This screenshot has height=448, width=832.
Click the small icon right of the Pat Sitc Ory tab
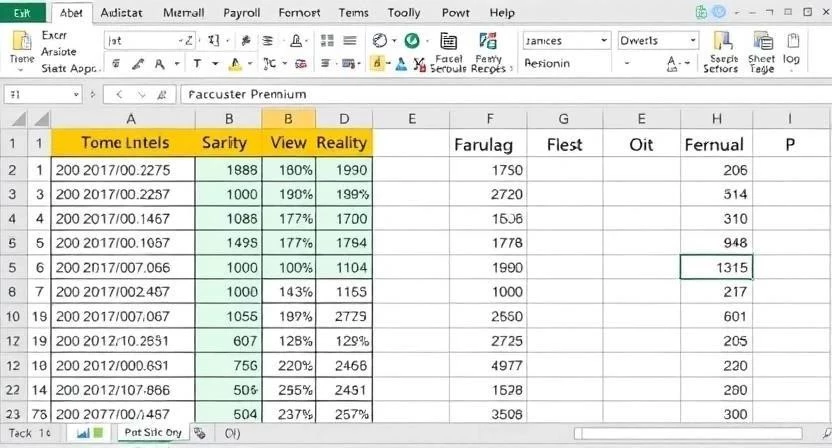click(200, 433)
